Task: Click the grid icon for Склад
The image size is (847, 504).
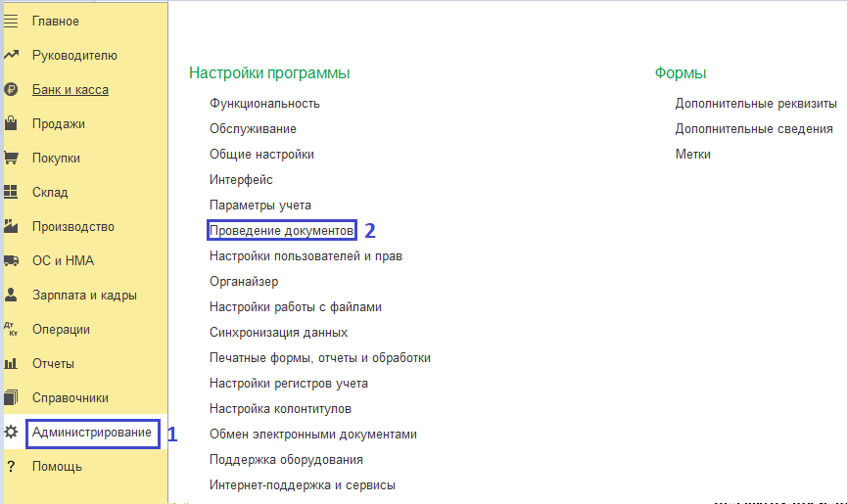Action: pyautogui.click(x=12, y=193)
